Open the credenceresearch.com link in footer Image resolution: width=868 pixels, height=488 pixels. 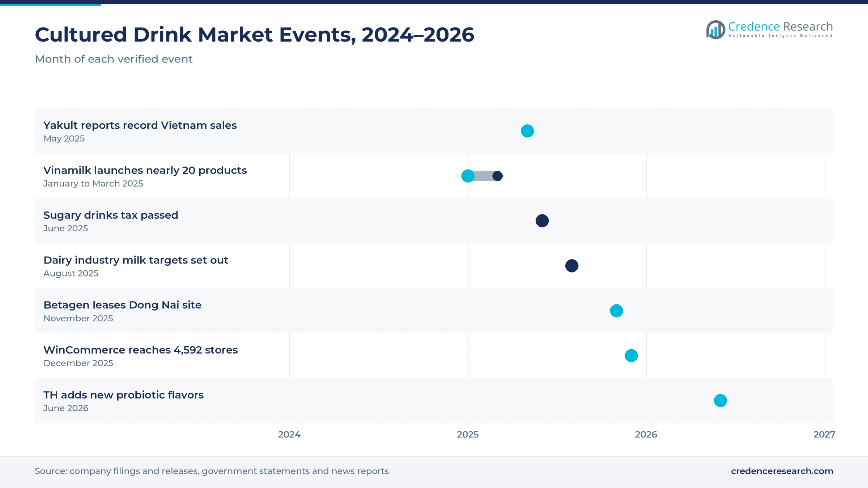pyautogui.click(x=782, y=471)
